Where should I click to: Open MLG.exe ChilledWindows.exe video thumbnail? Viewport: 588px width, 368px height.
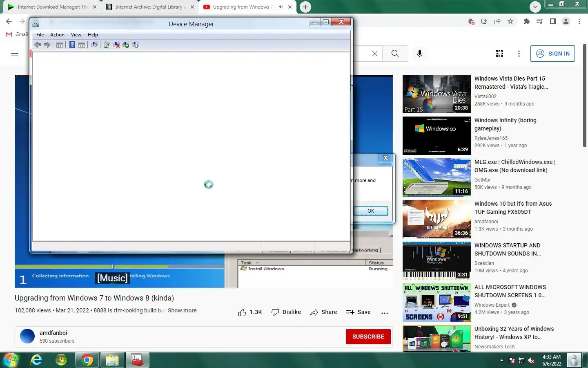(x=437, y=177)
